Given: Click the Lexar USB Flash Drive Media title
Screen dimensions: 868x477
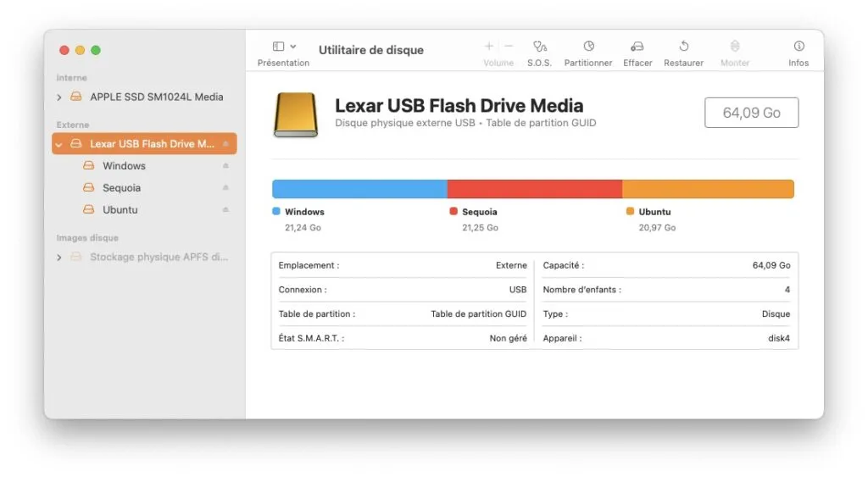Looking at the screenshot, I should 459,106.
